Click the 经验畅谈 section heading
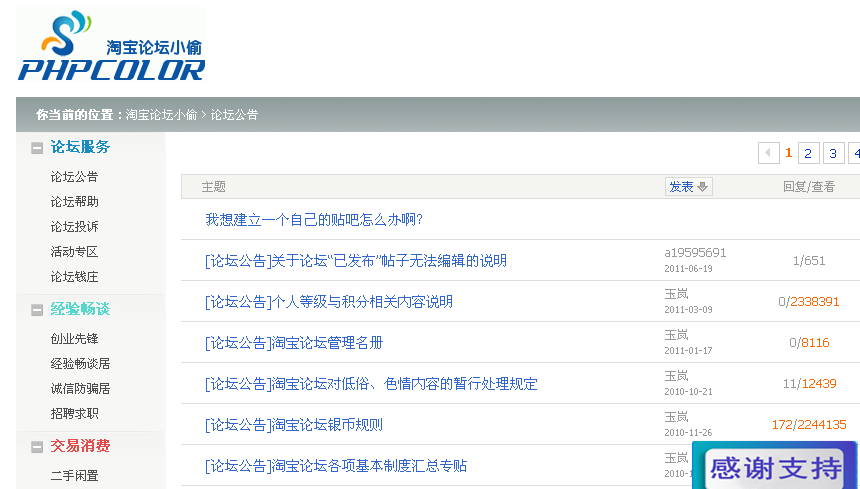 (80, 309)
